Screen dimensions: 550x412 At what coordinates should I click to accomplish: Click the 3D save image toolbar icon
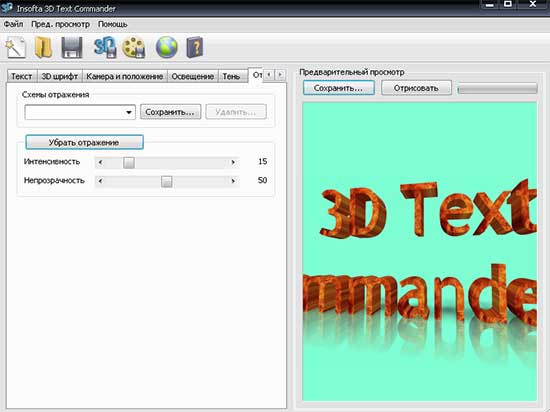pos(105,47)
